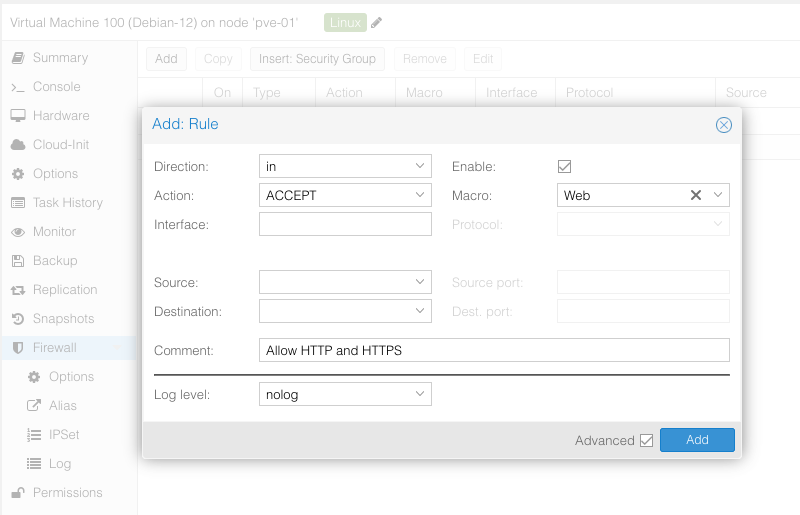Open the Log level dropdown
The width and height of the screenshot is (800, 515).
click(x=419, y=394)
